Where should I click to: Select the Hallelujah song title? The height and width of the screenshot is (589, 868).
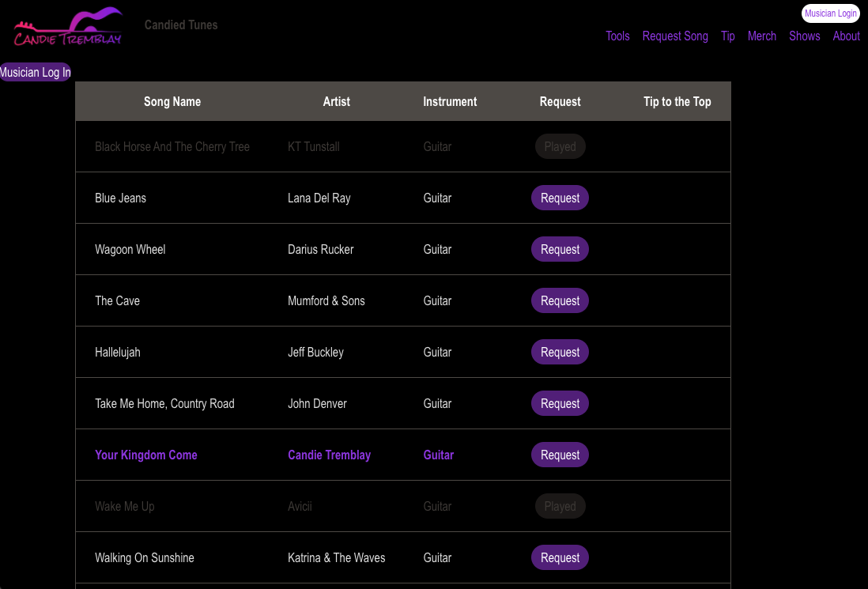point(117,352)
